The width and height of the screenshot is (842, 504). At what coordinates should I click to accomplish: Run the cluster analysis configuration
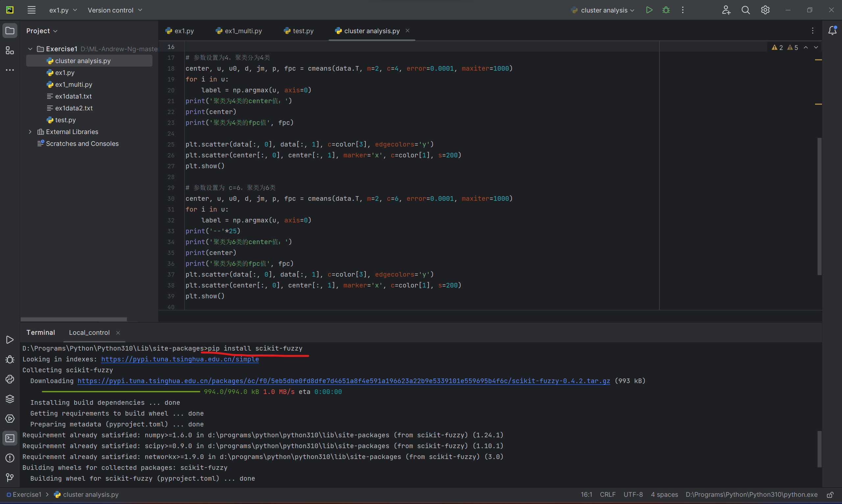pos(649,10)
